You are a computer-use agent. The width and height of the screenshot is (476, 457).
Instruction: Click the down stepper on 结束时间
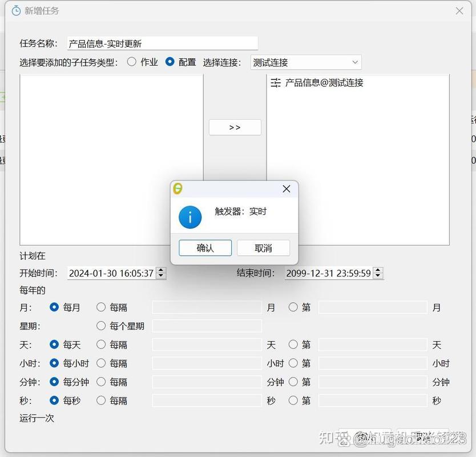click(378, 275)
